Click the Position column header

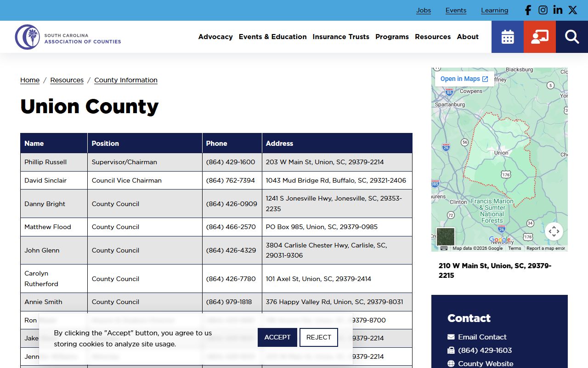(x=145, y=144)
